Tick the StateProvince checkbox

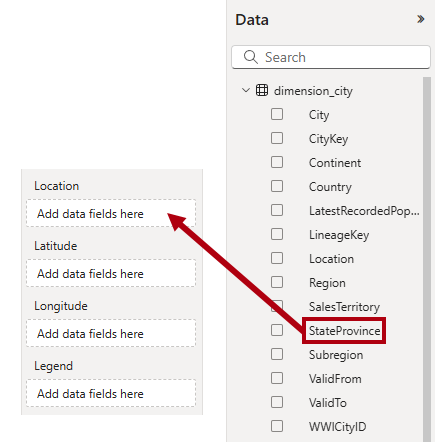pos(277,330)
